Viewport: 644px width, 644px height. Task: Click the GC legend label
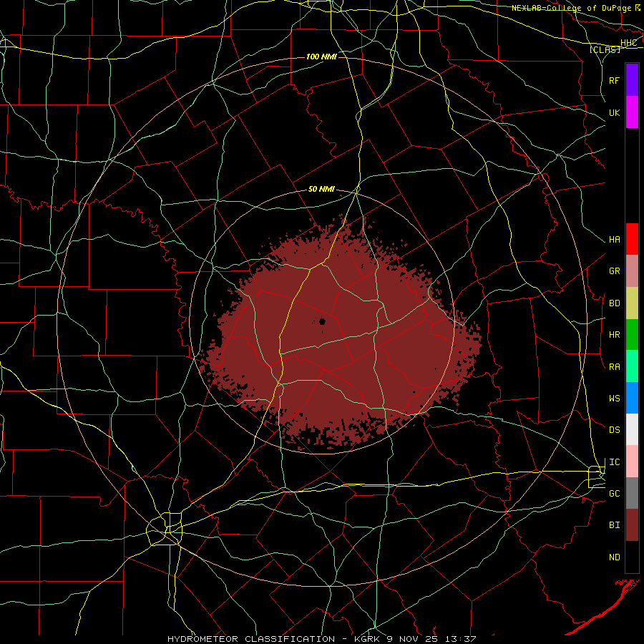tap(614, 494)
